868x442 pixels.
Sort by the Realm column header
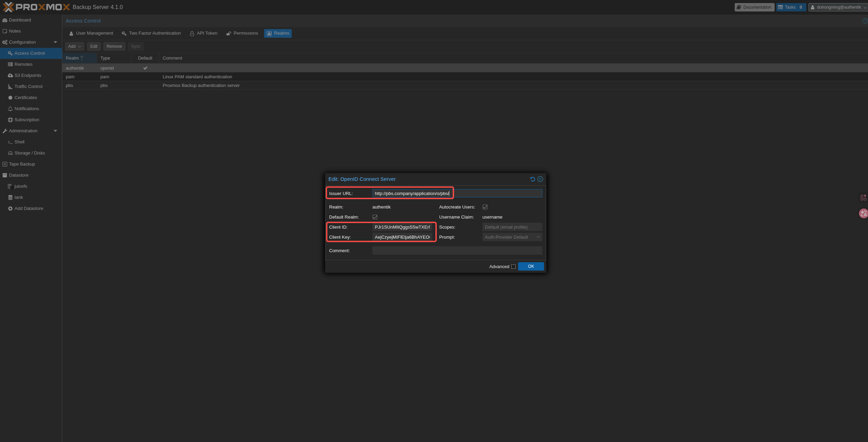click(72, 58)
